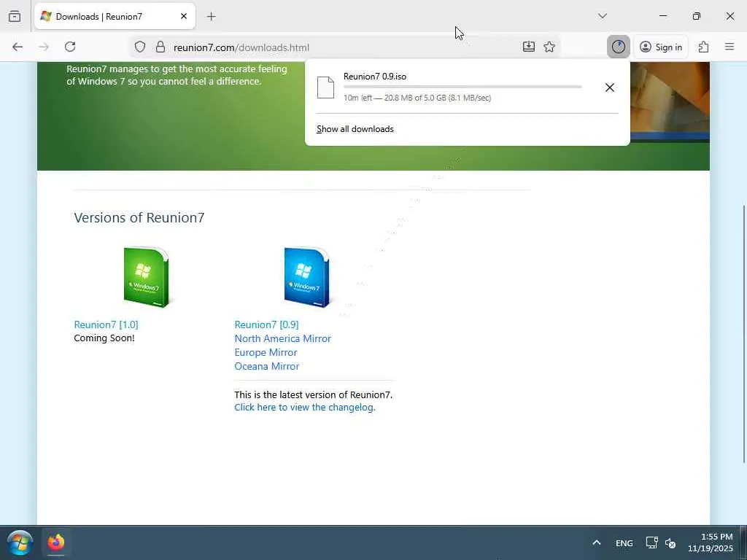
Task: Cancel the Reunion7 0.9.iso download
Action: pos(609,87)
